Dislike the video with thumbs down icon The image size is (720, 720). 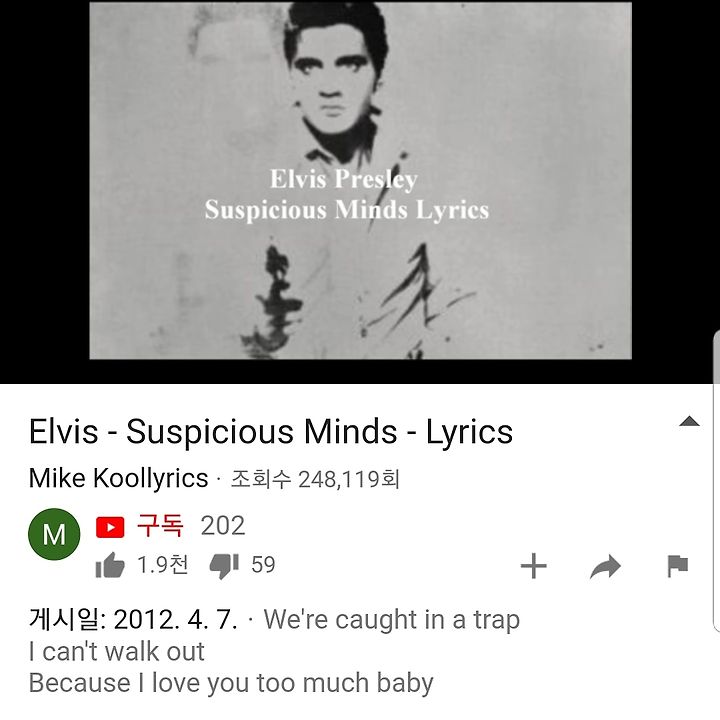click(x=224, y=566)
